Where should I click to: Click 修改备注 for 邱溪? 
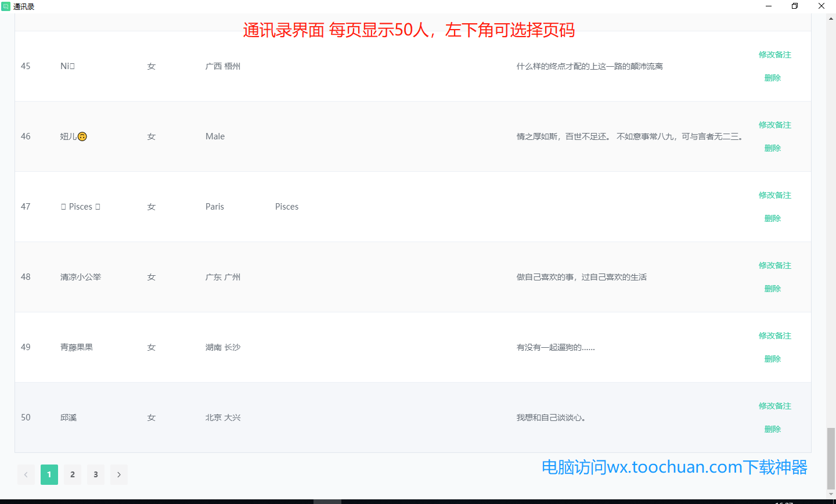tap(774, 406)
